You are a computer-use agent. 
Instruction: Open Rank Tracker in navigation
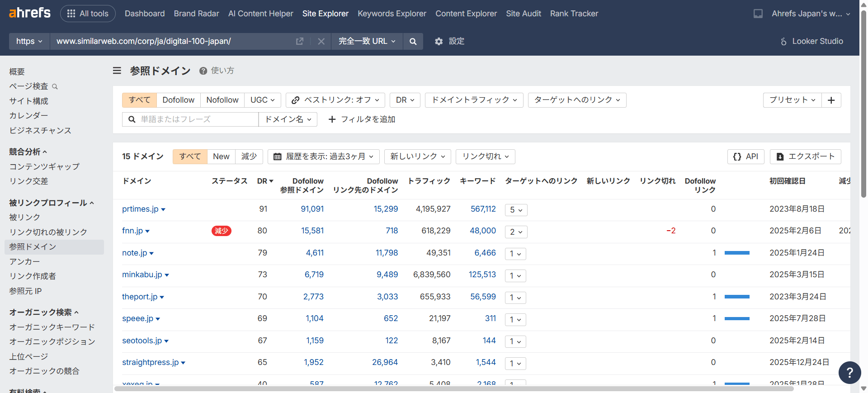coord(574,14)
